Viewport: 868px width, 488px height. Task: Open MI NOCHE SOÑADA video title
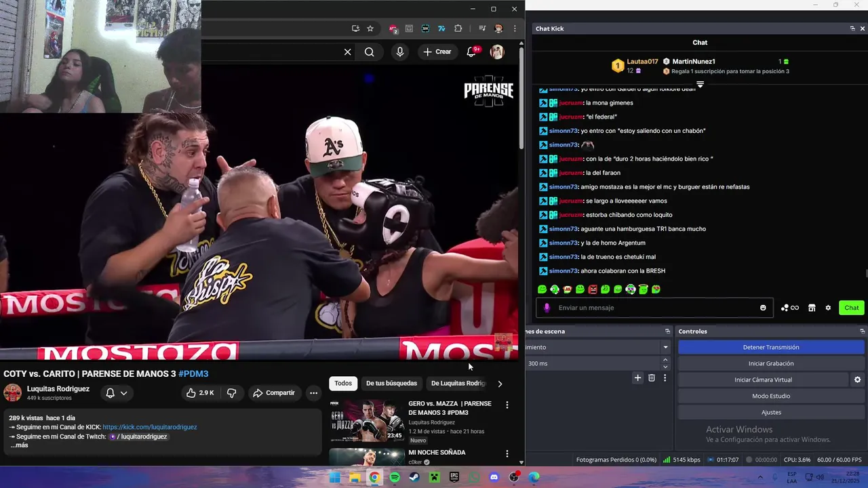[437, 452]
